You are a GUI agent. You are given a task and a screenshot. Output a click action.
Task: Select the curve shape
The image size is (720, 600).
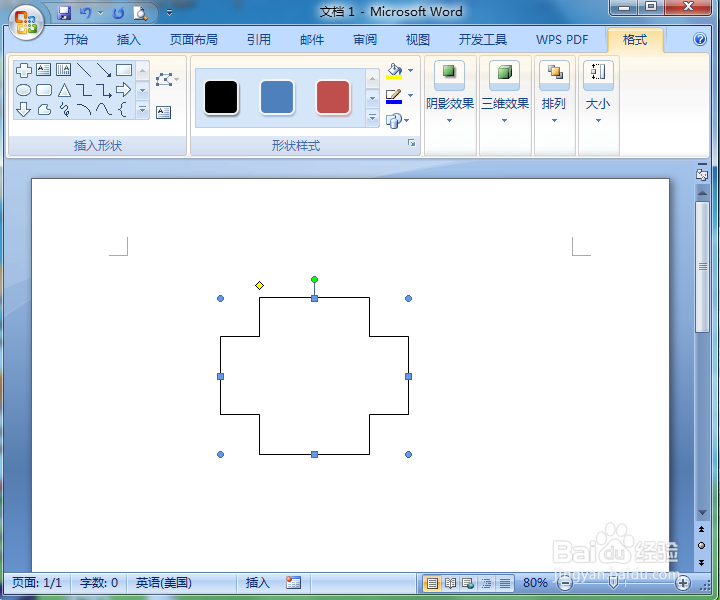point(104,109)
